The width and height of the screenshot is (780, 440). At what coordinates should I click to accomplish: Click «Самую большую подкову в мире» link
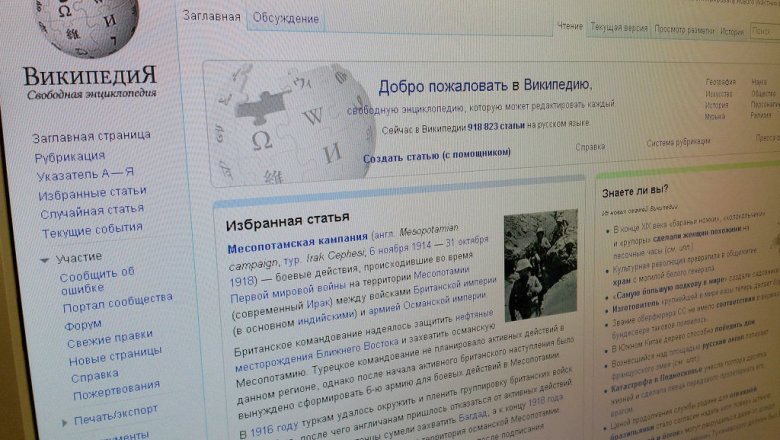[x=672, y=288]
